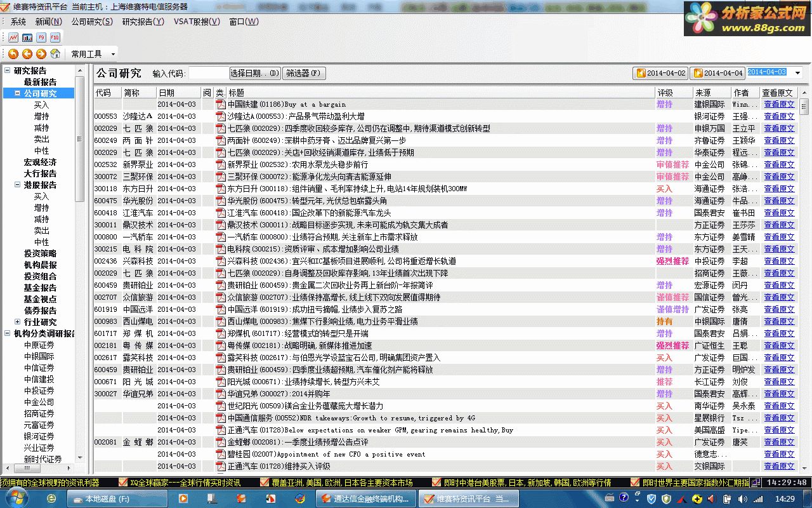812x508 pixels.
Task: Click the 筛选器(F) button
Action: [x=304, y=73]
